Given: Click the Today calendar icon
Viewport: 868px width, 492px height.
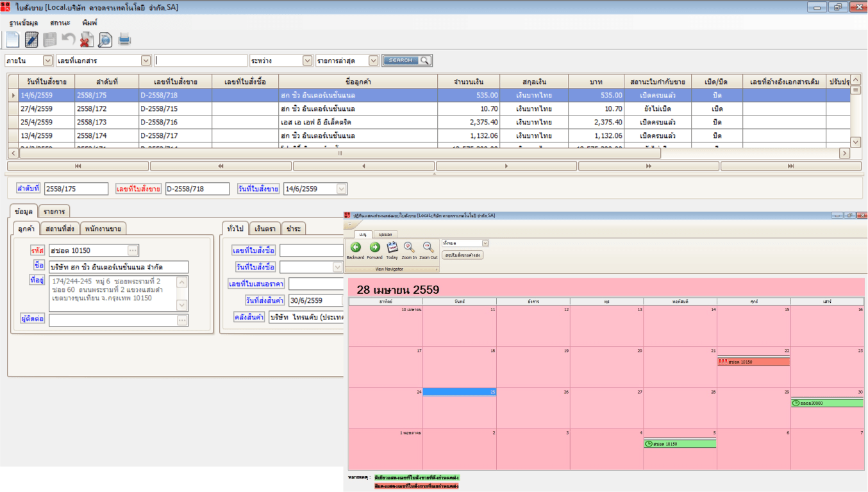Looking at the screenshot, I should tap(392, 248).
